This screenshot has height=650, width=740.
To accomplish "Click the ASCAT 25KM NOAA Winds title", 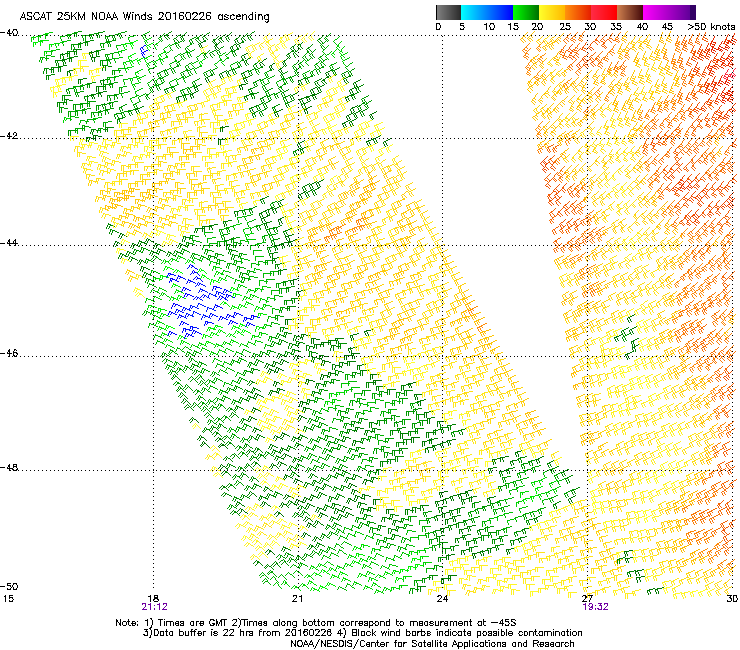I will (x=144, y=17).
